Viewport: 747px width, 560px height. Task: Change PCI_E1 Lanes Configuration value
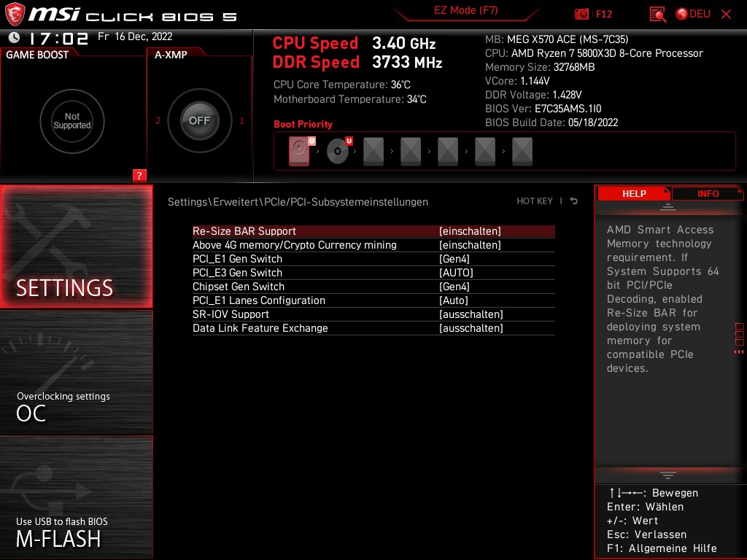pyautogui.click(x=454, y=300)
